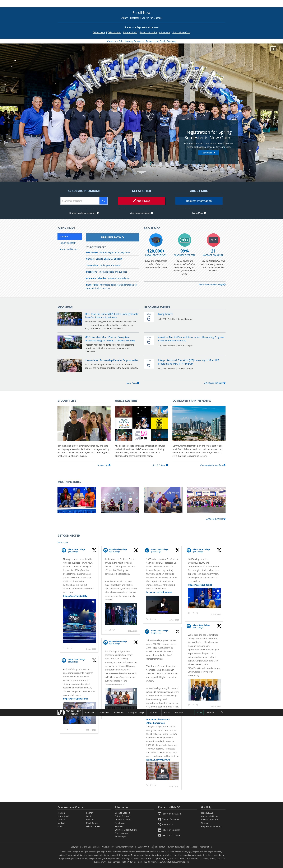Click the YouTube icon in footer
Viewport: 283px width, 868px height.
(x=159, y=835)
